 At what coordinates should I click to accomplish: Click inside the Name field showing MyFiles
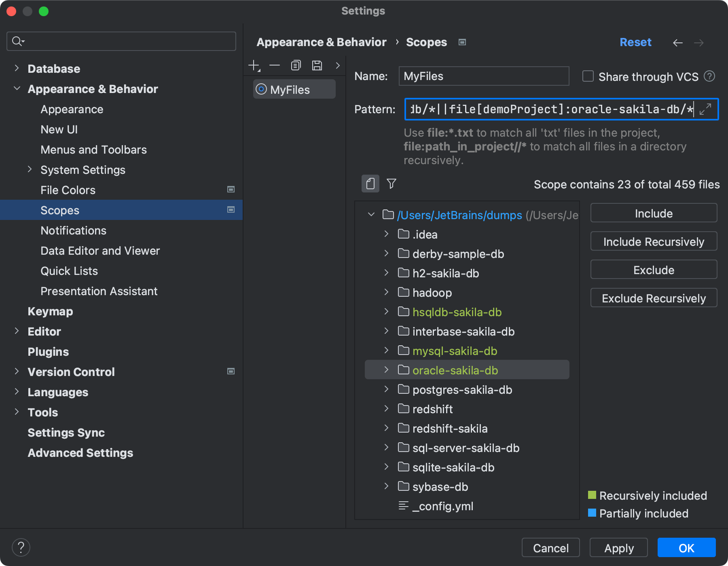coord(483,76)
